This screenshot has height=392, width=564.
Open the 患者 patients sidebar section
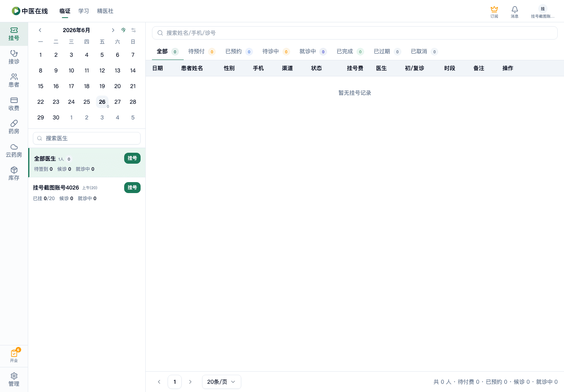click(14, 80)
